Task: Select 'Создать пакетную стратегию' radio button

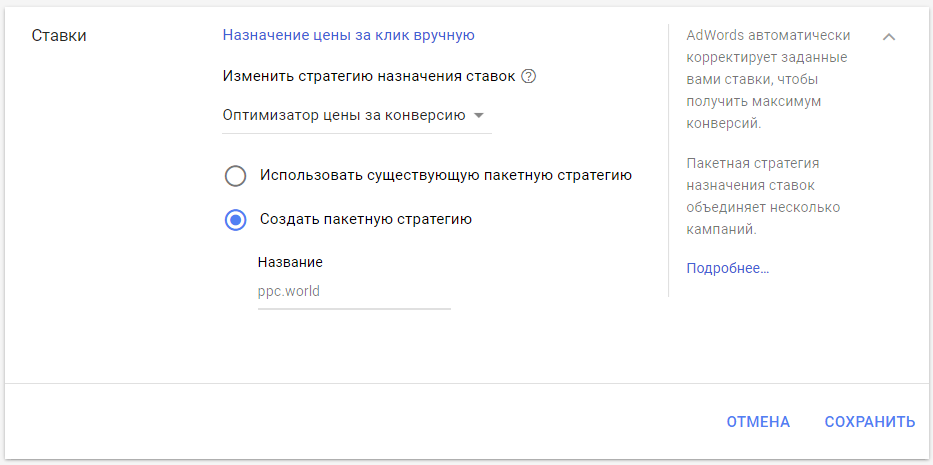Action: pyautogui.click(x=235, y=220)
